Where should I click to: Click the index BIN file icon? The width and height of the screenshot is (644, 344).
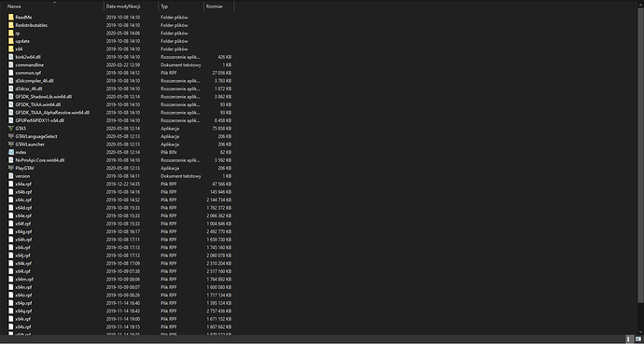point(11,152)
